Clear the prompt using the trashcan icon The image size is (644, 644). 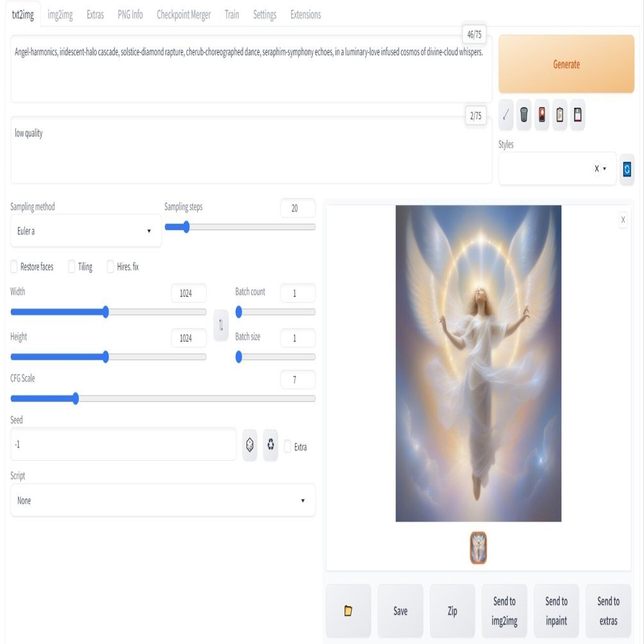pyautogui.click(x=523, y=115)
